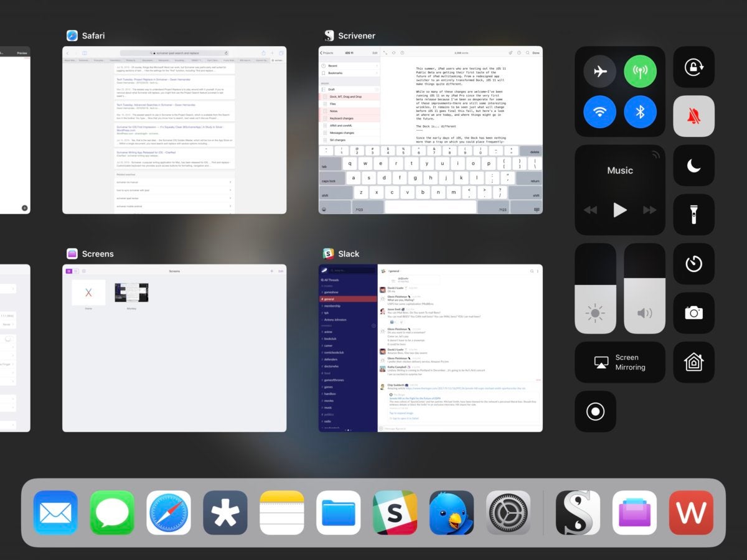This screenshot has height=560, width=747.
Task: Select 'Messages changes' document in Scrivener
Action: 349,133
